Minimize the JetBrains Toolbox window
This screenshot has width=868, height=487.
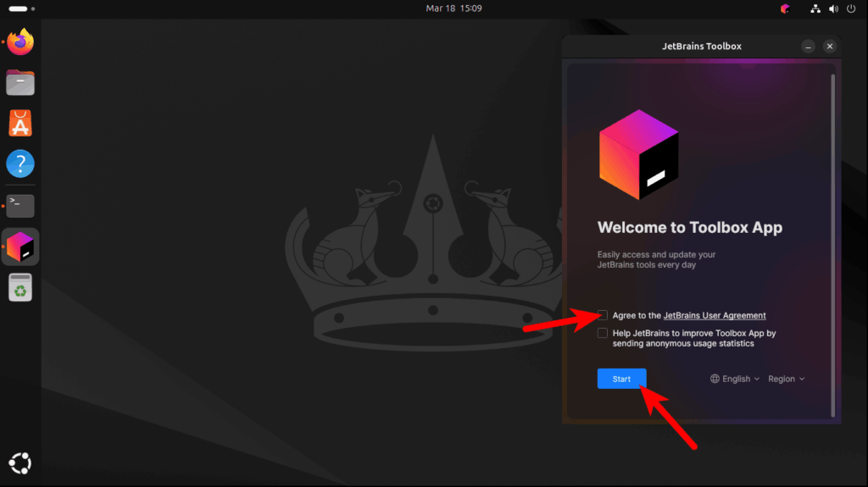(808, 47)
